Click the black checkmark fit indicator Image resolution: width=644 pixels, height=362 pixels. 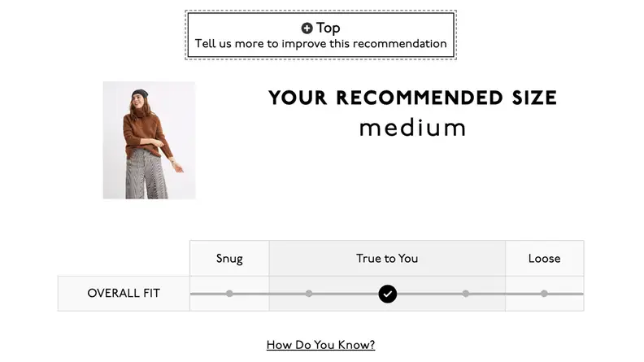coord(387,294)
